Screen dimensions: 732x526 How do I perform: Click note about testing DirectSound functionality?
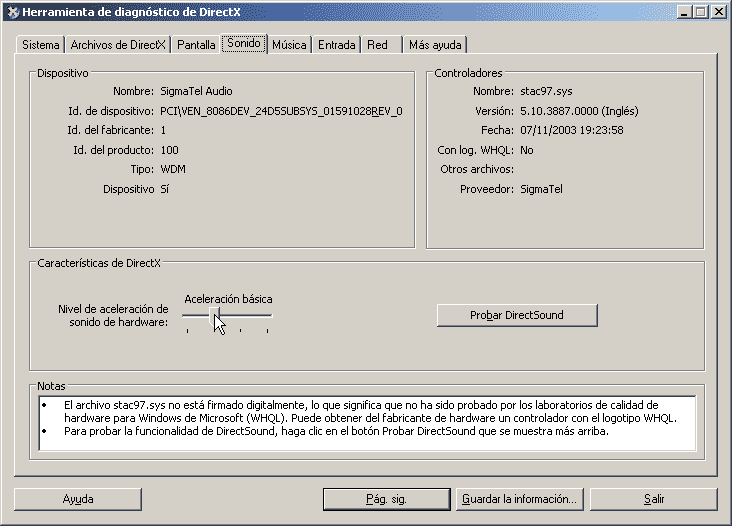pos(336,431)
